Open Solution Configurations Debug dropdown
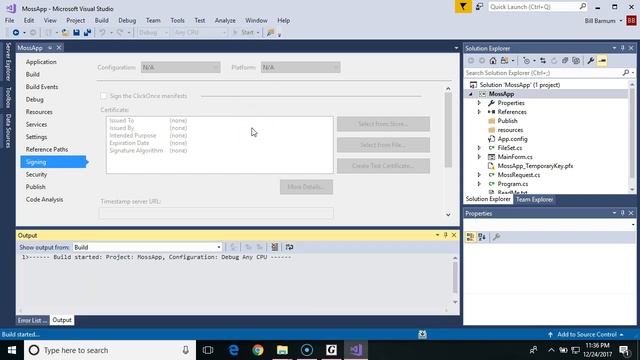This screenshot has height=360, width=640. (x=153, y=32)
